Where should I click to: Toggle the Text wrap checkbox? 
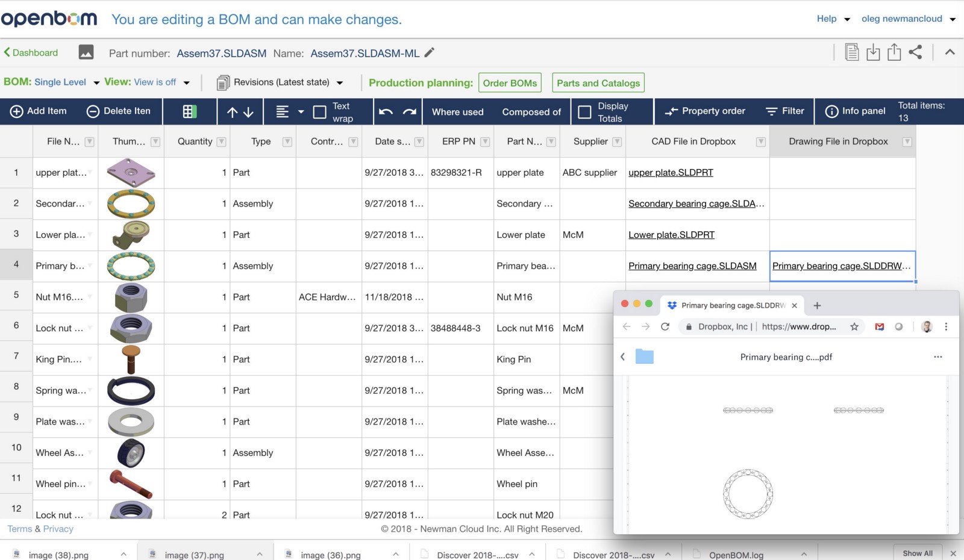pyautogui.click(x=319, y=111)
